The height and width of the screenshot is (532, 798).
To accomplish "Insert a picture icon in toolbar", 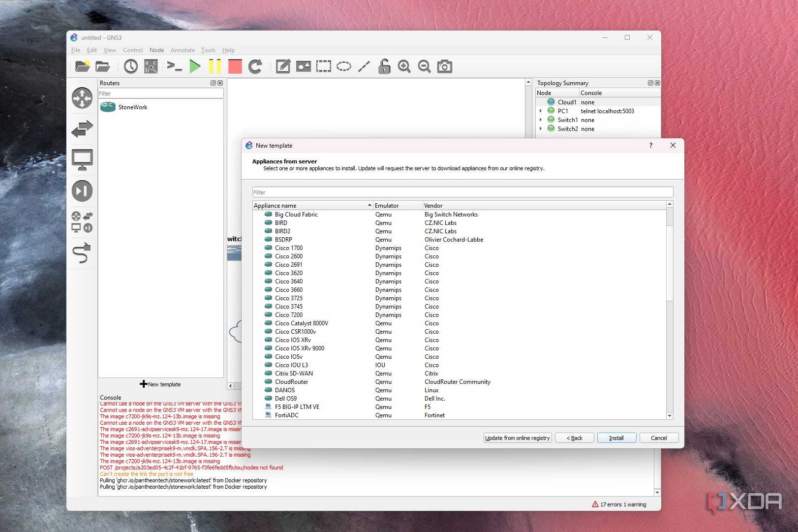I will coord(304,66).
